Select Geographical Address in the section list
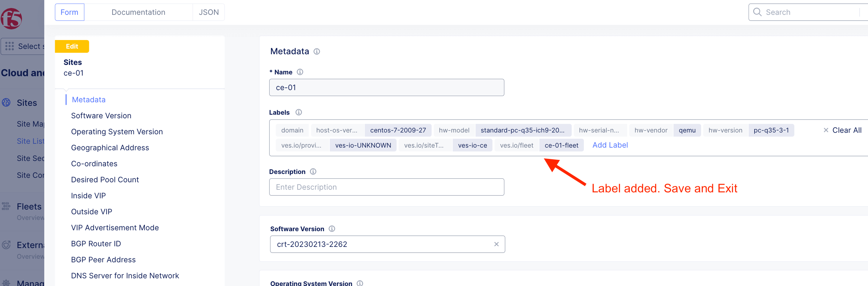 tap(110, 148)
